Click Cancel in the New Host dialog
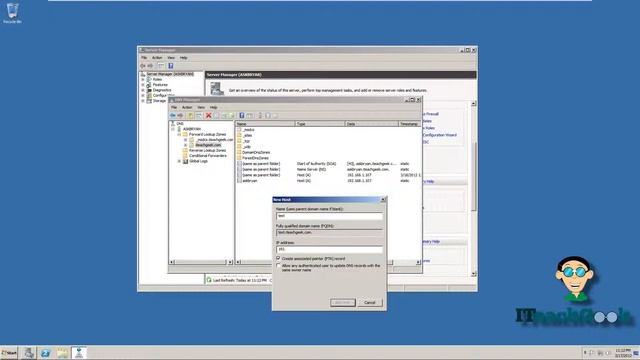Screen dimensions: 640x360 coord(370,303)
